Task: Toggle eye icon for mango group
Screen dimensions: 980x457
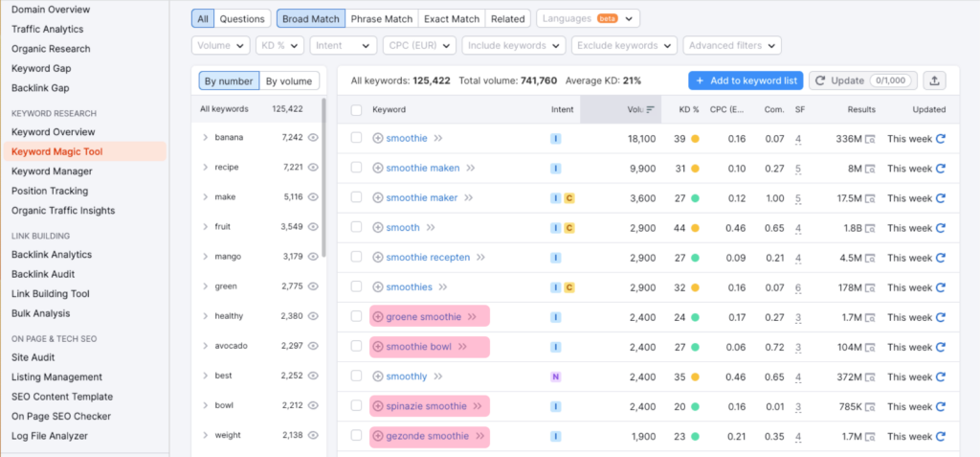Action: (313, 257)
